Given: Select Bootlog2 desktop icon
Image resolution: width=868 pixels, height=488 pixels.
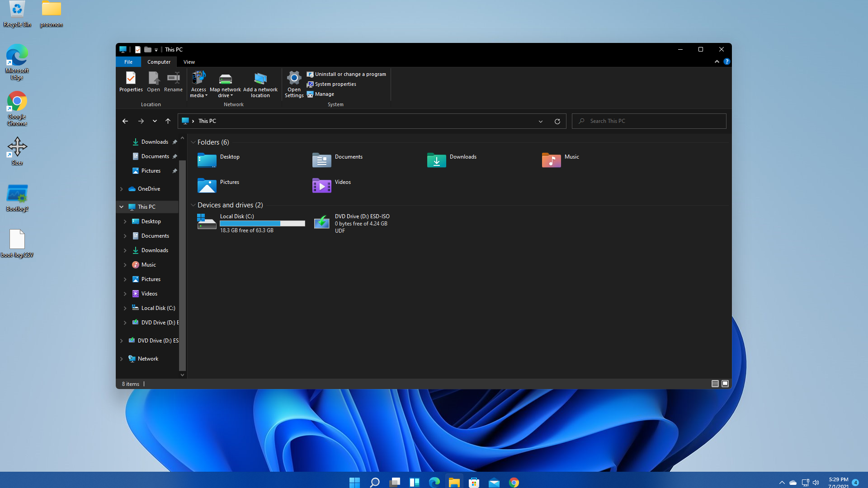Looking at the screenshot, I should (17, 198).
